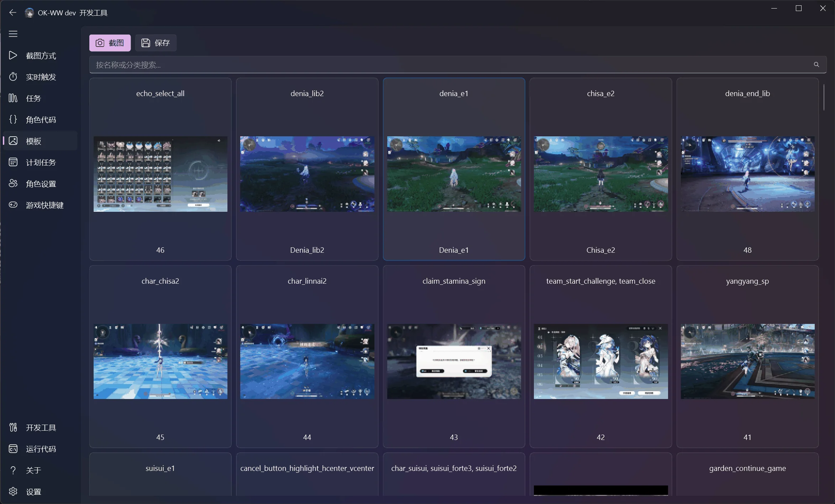
Task: Select the char_chisa2 template thumbnail
Action: point(161,361)
